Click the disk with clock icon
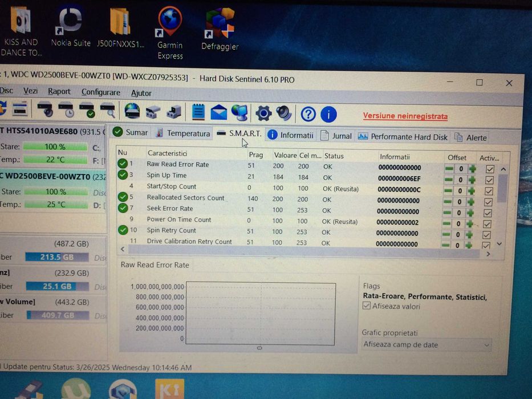 point(66,109)
